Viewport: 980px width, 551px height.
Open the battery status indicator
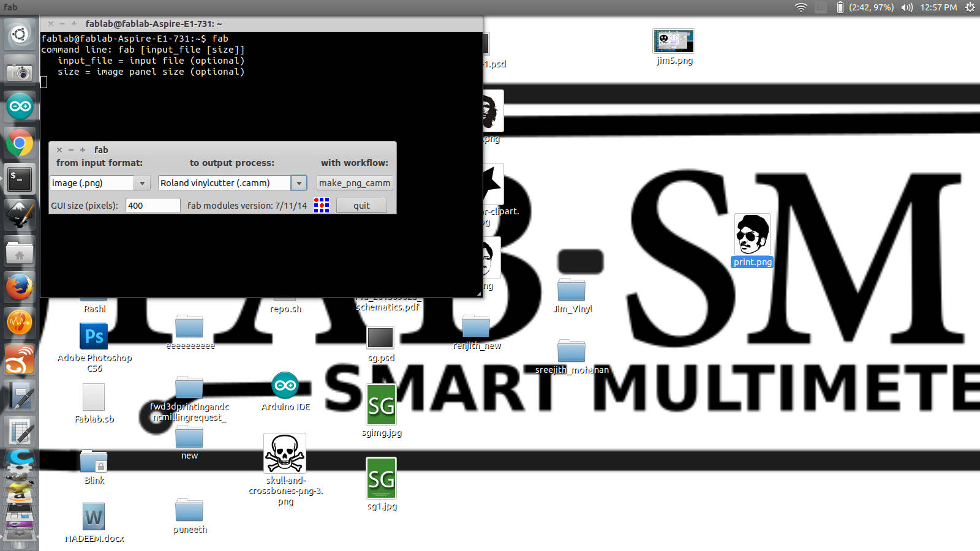tap(866, 7)
